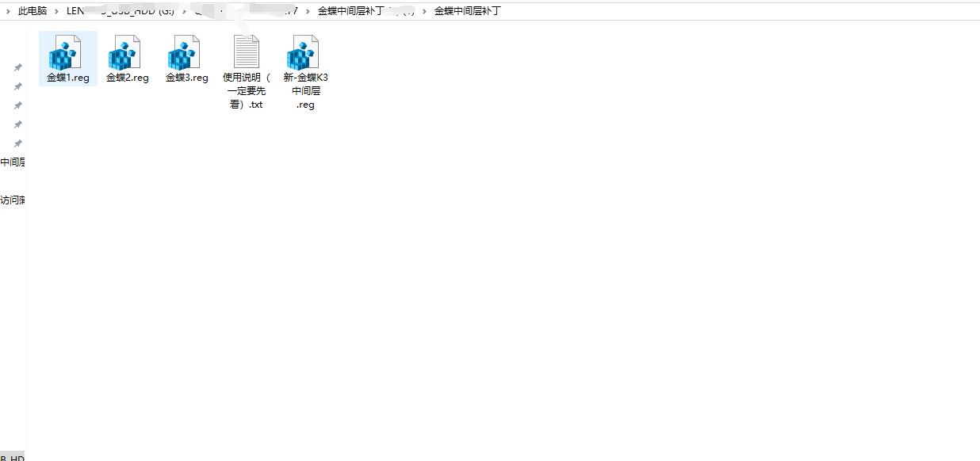The image size is (980, 461).
Task: Click the 金蝶1.reg file name label
Action: tap(68, 78)
